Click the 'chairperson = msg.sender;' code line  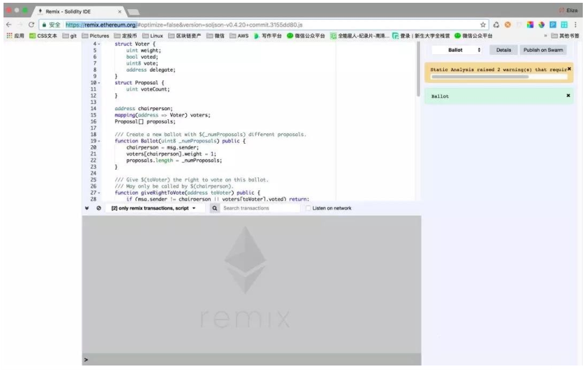point(163,147)
